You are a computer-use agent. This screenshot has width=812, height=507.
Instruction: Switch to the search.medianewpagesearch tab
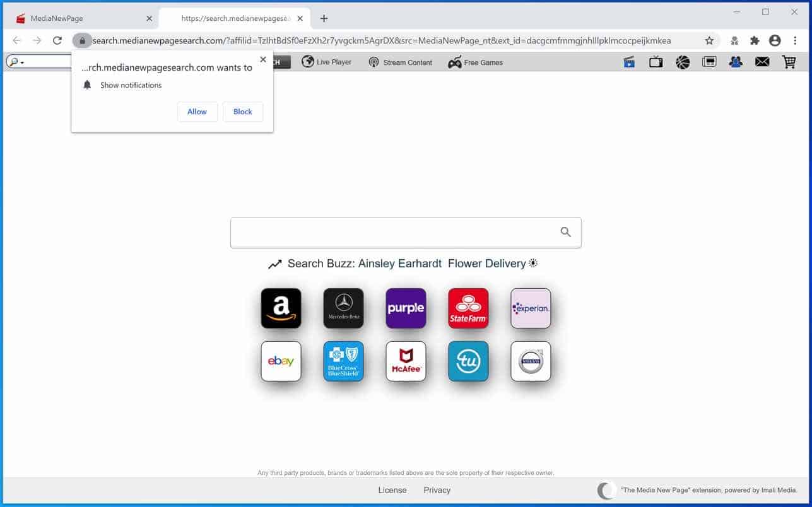(235, 18)
